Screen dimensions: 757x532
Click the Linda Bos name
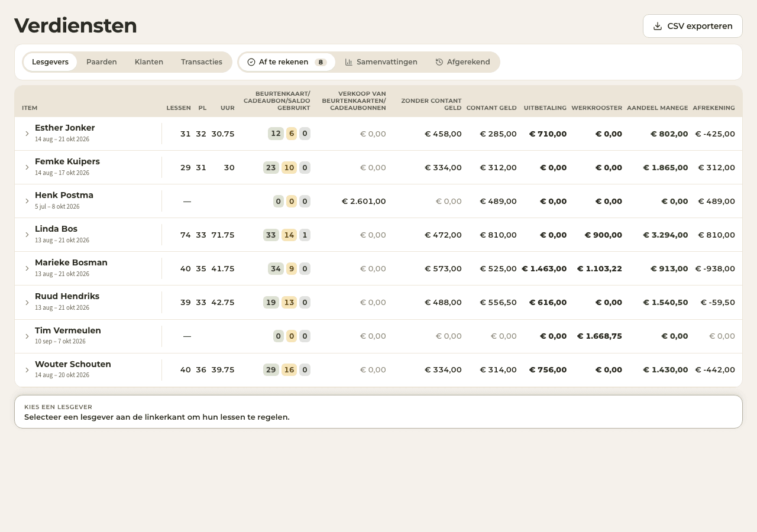pos(56,229)
